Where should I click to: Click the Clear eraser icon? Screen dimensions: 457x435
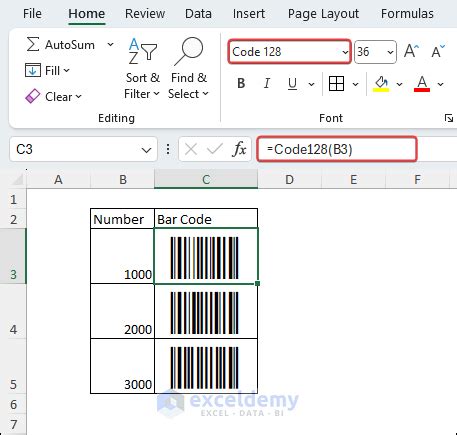[x=33, y=96]
